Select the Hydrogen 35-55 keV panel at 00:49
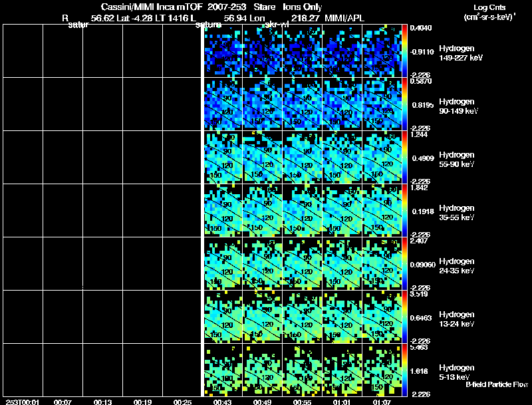 [262, 211]
